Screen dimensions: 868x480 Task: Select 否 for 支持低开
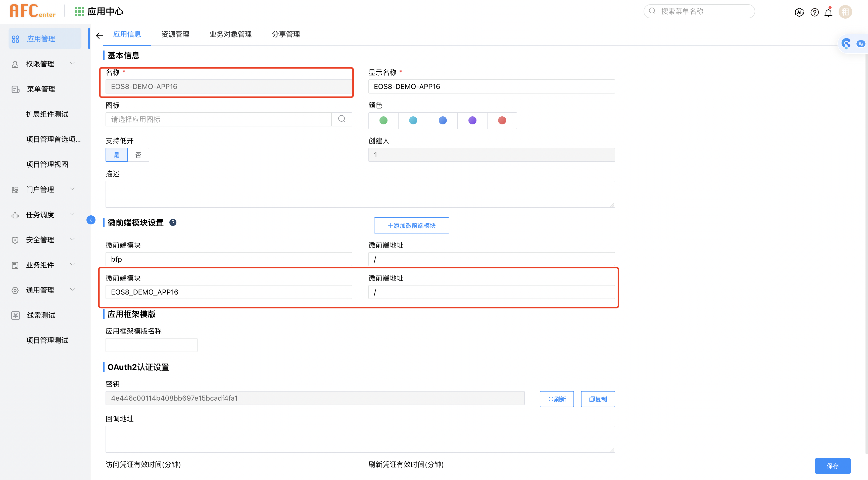pyautogui.click(x=138, y=155)
